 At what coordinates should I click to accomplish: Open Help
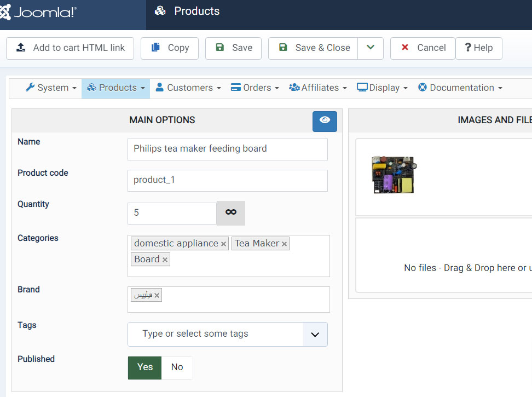479,48
